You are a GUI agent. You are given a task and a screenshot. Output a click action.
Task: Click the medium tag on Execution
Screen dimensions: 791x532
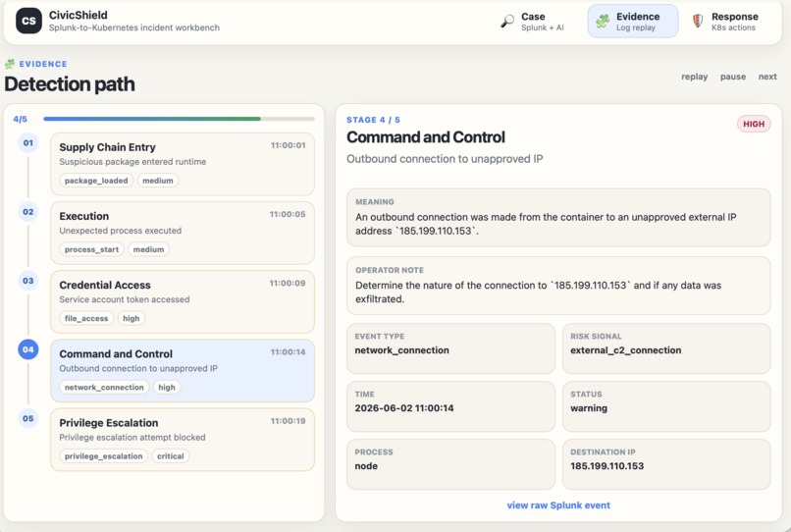(149, 249)
